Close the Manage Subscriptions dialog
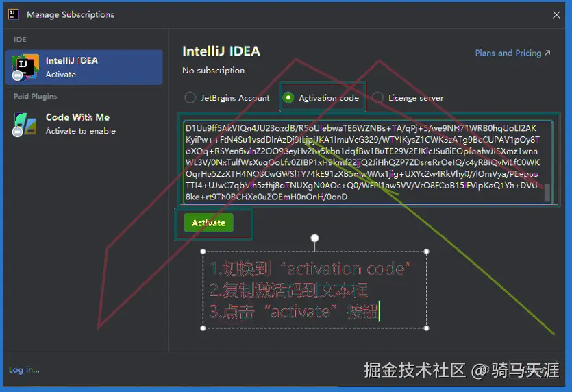This screenshot has width=572, height=392. (x=556, y=14)
